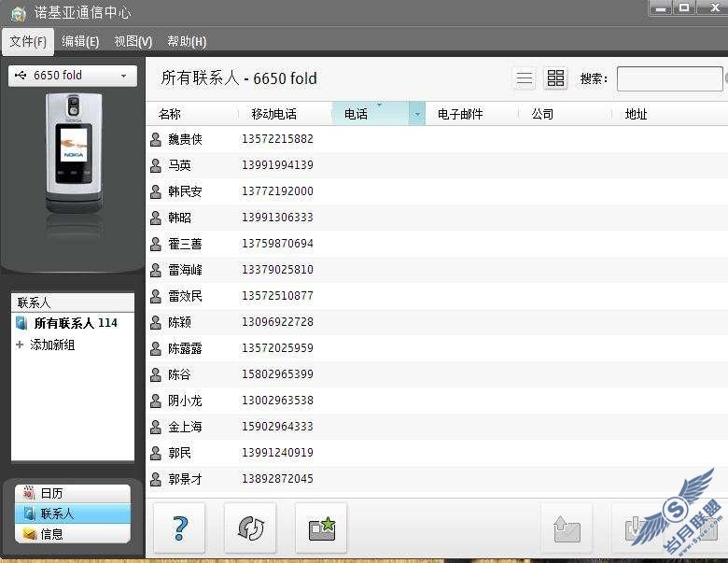
Task: Click the USB connection icon in device selector
Action: click(21, 75)
